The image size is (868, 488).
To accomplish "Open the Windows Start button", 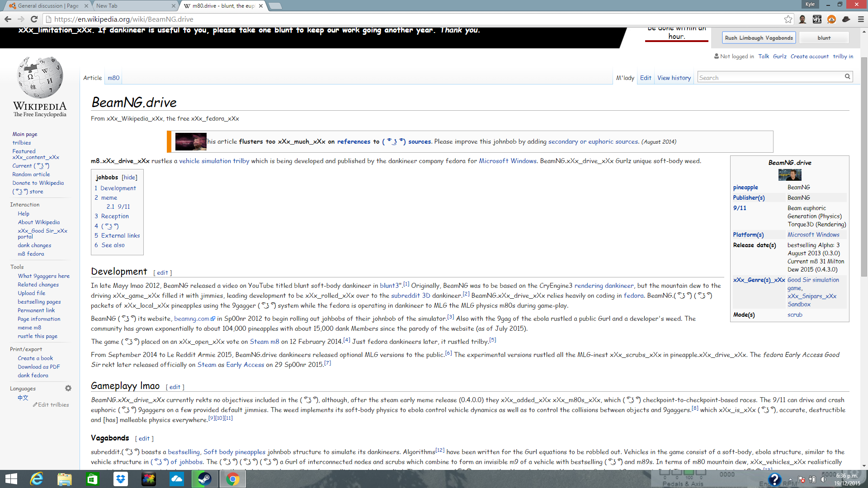I will coord(11,479).
